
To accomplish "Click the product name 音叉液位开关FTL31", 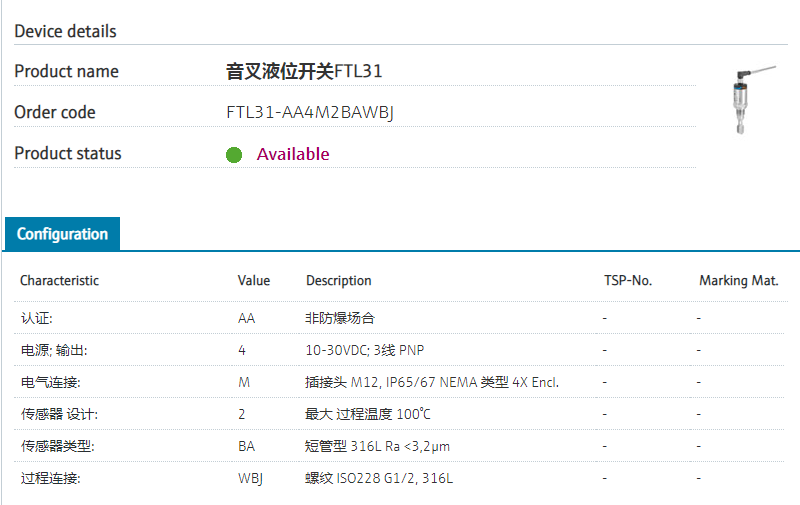I will point(304,71).
